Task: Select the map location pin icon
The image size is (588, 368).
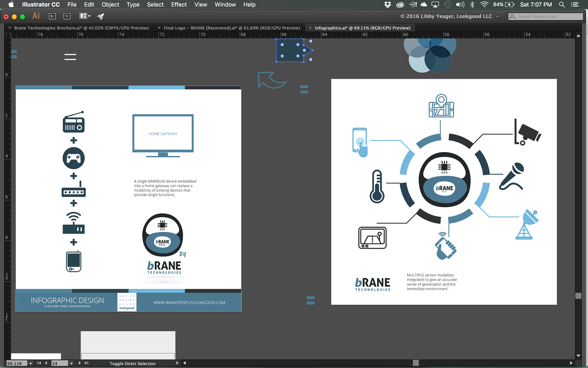Action: coord(441,105)
